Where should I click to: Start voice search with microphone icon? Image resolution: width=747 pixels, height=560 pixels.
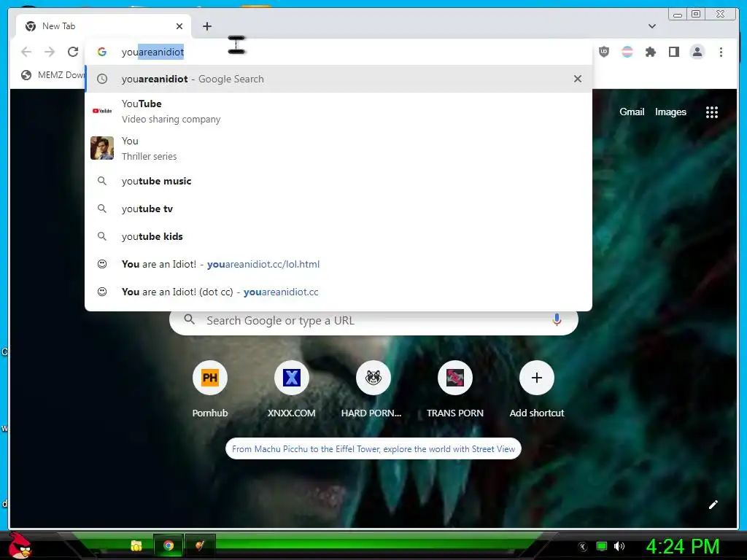click(557, 320)
